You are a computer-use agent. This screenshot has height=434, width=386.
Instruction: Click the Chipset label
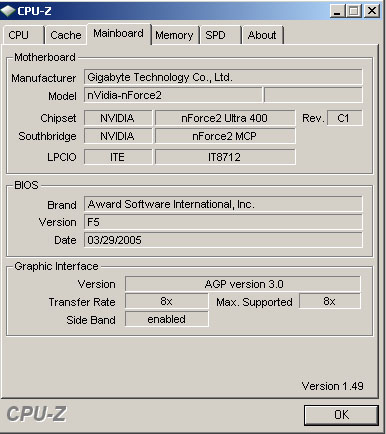coord(58,118)
